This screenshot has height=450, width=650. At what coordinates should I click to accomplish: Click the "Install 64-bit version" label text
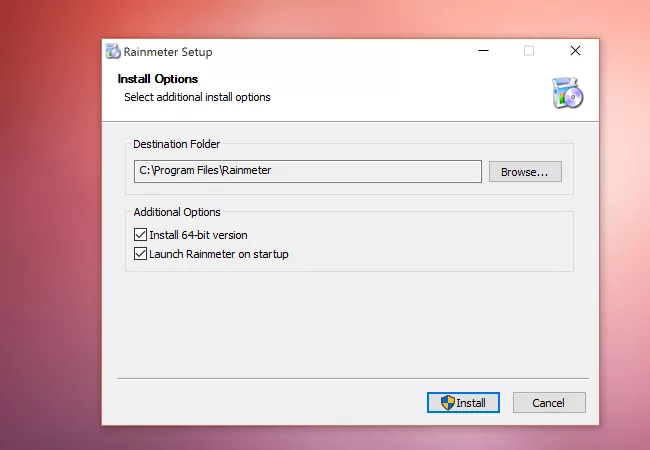pyautogui.click(x=198, y=235)
